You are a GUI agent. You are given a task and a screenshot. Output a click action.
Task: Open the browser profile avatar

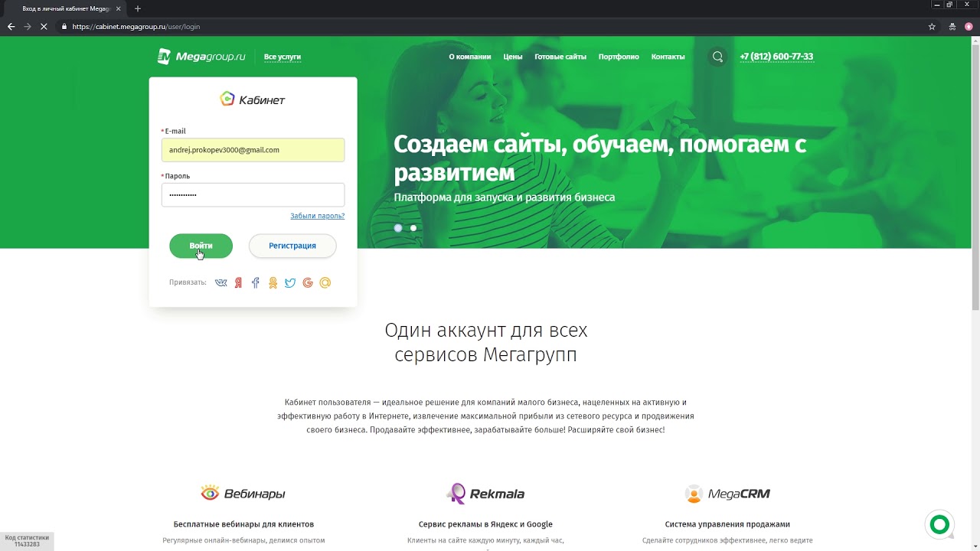[x=969, y=26]
